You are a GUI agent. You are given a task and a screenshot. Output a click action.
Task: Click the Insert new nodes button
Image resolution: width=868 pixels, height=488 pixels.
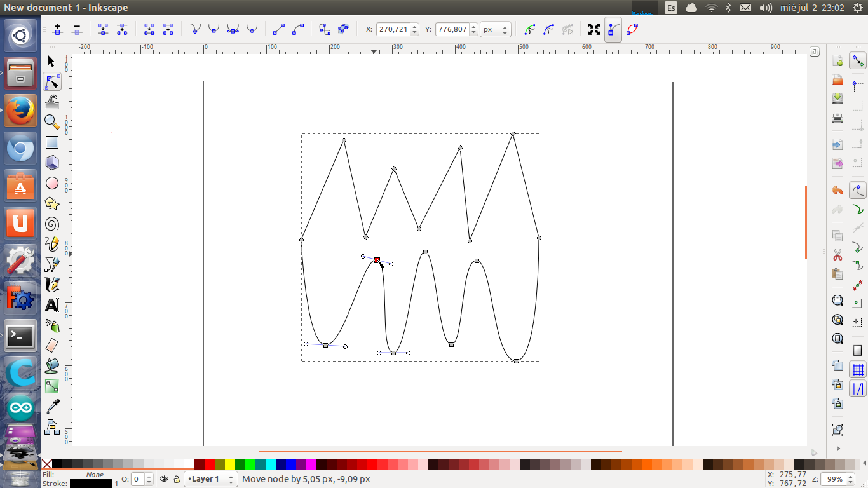coord(58,29)
